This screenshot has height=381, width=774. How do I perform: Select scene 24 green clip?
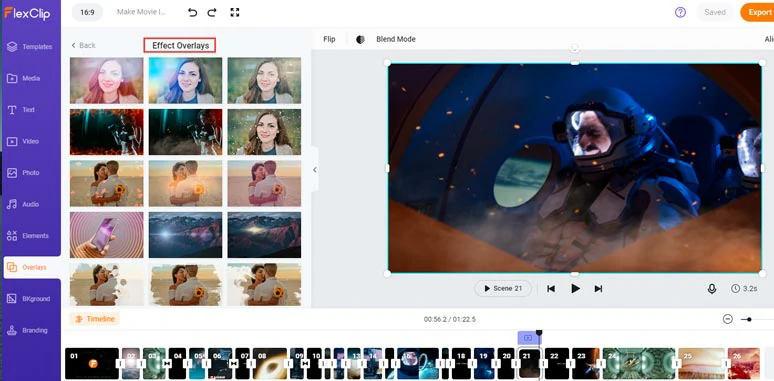(639, 364)
